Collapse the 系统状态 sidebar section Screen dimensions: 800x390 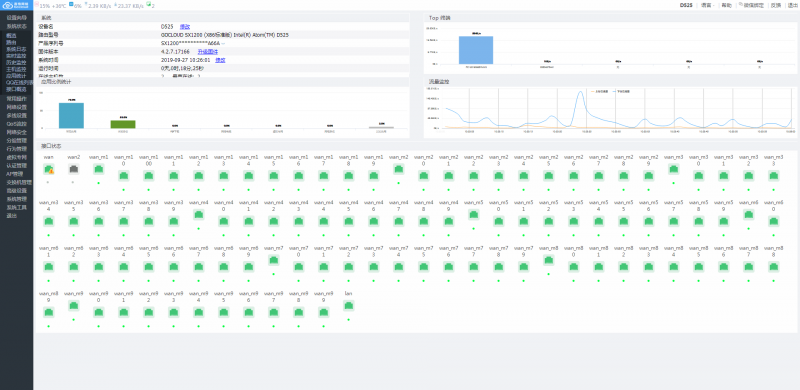pyautogui.click(x=16, y=26)
